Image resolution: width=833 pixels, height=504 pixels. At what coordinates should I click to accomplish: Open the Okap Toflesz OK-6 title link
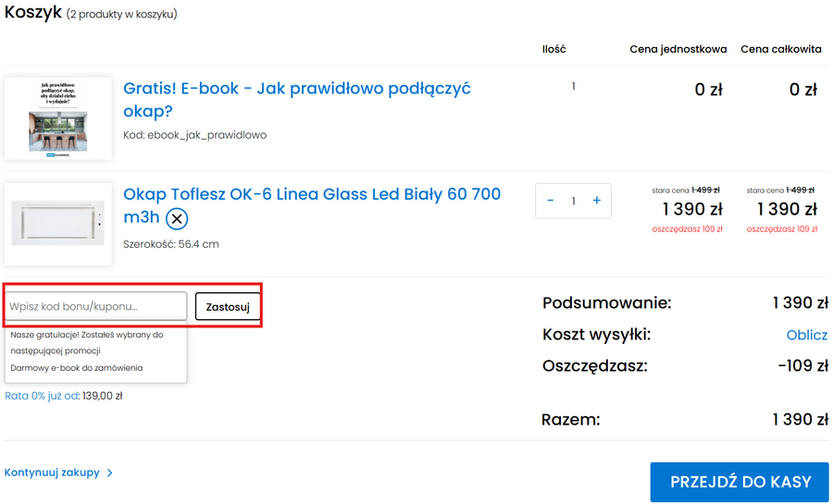point(311,194)
